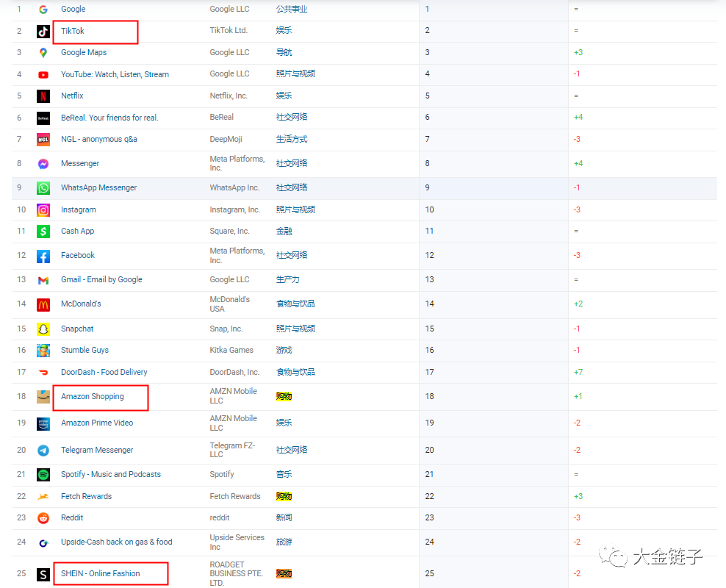Viewport: 726px width, 588px height.
Task: Click the Amazon Prime Video icon
Action: (43, 423)
